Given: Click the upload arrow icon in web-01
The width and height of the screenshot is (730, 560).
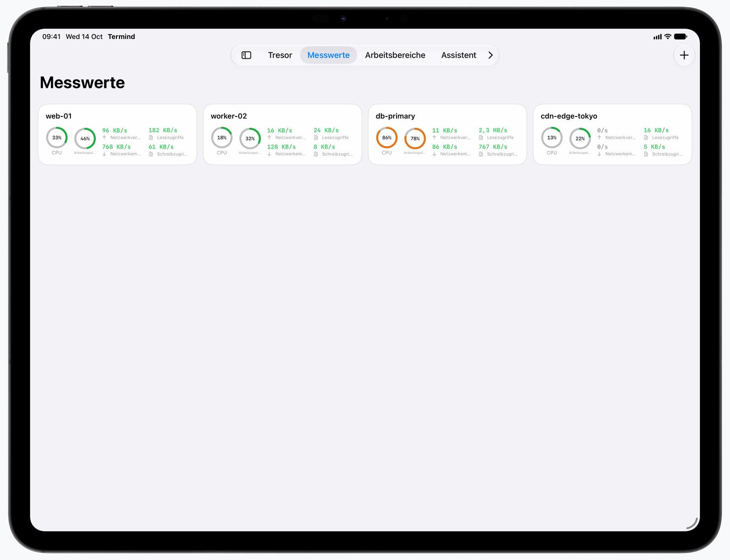Looking at the screenshot, I should point(104,138).
